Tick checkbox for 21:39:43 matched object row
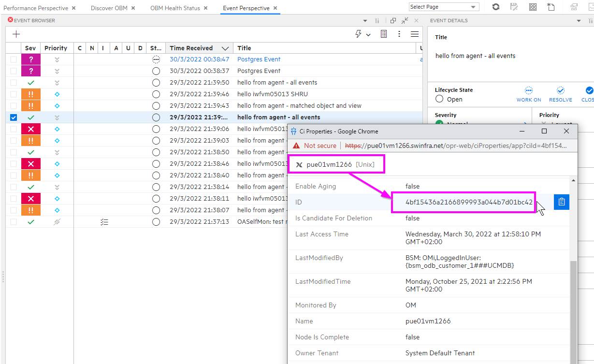 tap(14, 106)
